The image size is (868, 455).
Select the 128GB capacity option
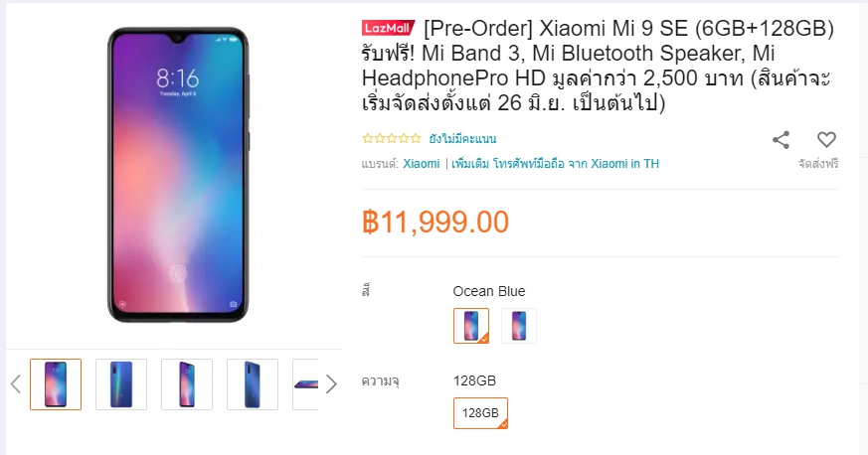coord(480,413)
